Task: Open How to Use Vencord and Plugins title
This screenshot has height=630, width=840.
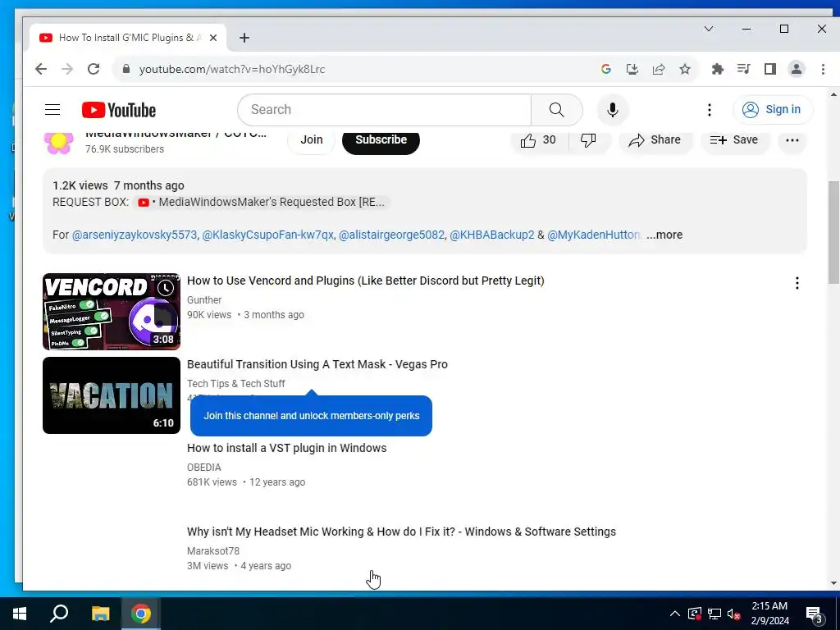Action: (365, 281)
